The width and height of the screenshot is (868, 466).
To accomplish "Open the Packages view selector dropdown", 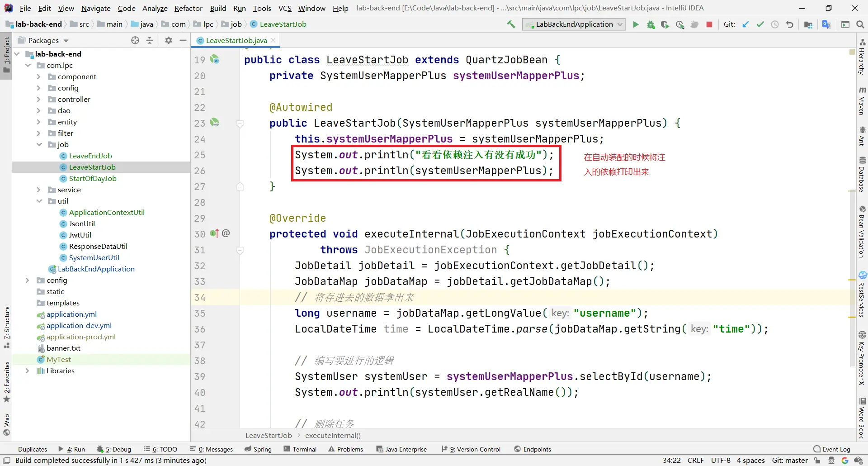I will click(43, 40).
